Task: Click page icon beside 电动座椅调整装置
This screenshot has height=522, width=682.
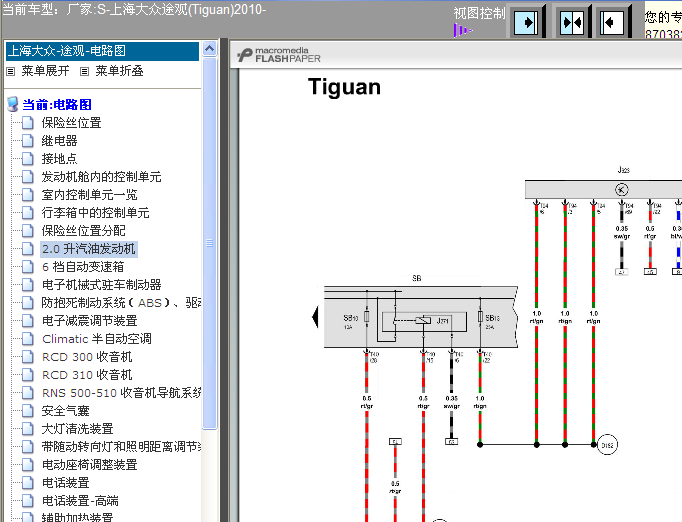Action: (x=27, y=465)
